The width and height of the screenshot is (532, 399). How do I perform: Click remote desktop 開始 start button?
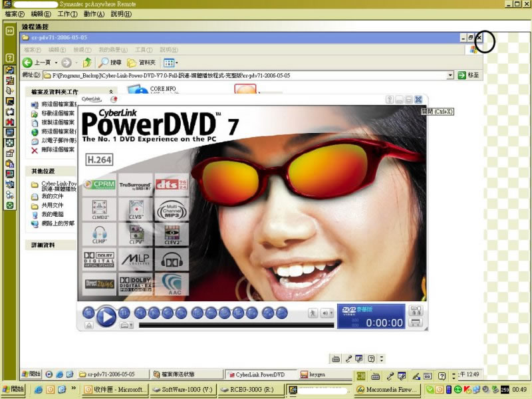click(31, 374)
